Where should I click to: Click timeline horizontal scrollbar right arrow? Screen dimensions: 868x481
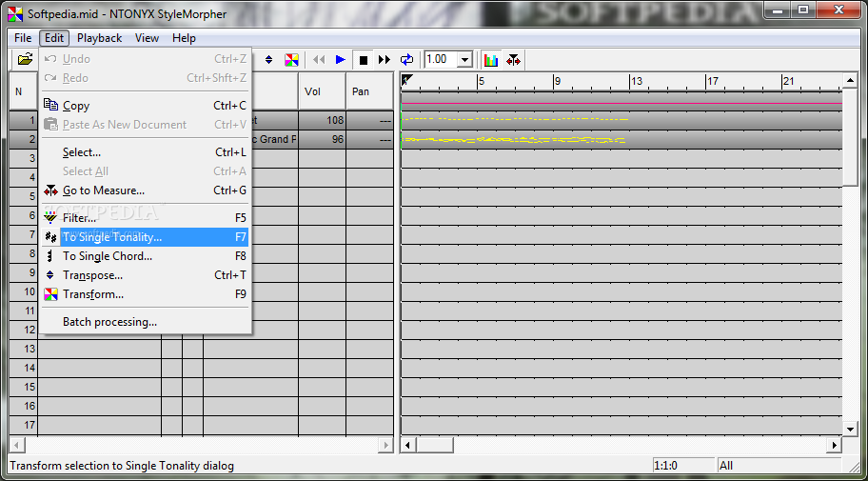(x=835, y=445)
